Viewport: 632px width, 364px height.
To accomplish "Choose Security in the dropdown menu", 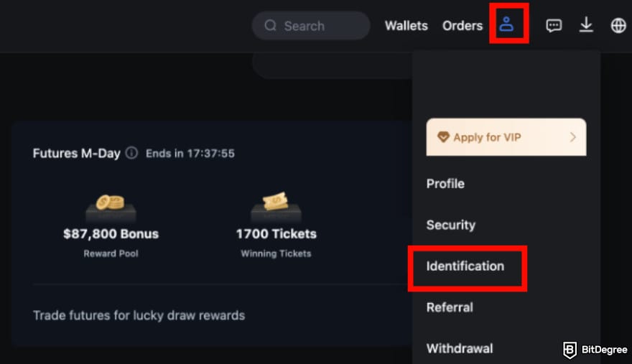I will (x=451, y=225).
